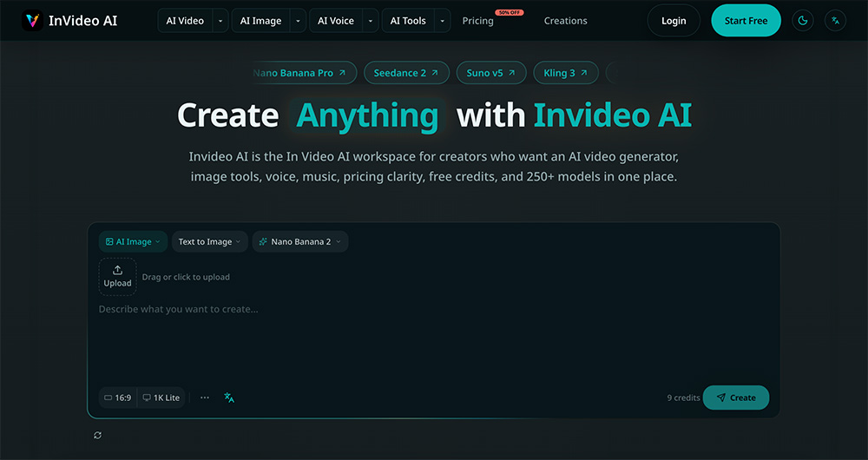
Task: Go to the Creations page
Action: (x=565, y=21)
